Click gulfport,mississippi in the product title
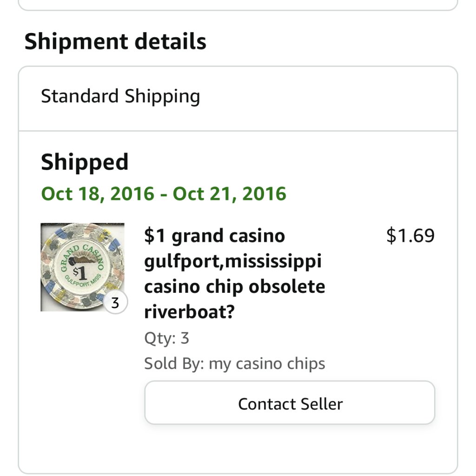Viewport: 476px width, 476px height. tap(233, 261)
